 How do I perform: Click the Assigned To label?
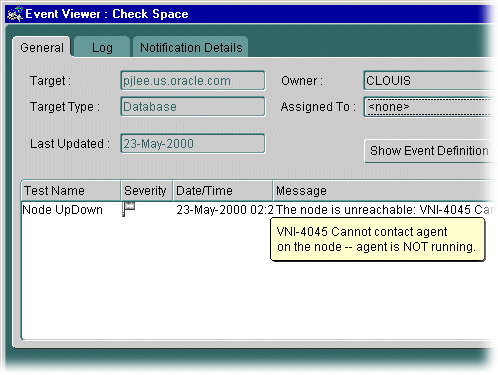click(x=318, y=107)
